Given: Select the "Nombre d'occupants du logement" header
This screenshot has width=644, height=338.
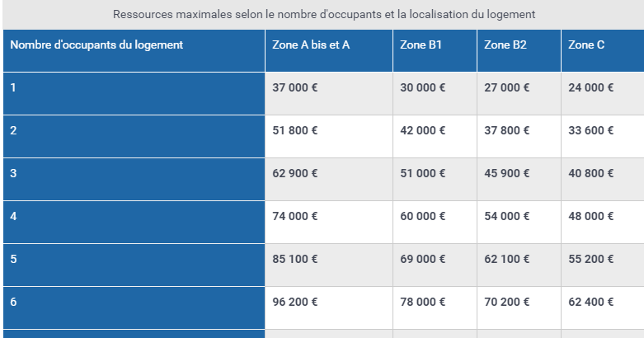Looking at the screenshot, I should point(96,45).
